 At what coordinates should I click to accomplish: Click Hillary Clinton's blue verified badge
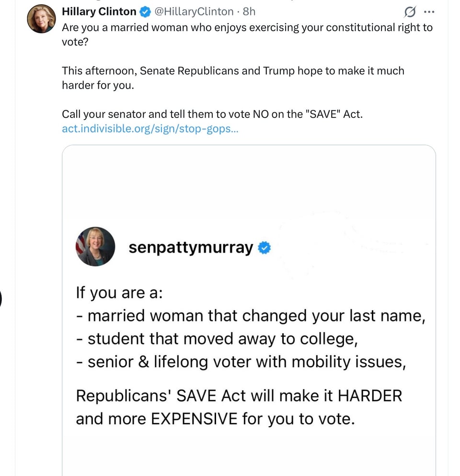point(145,12)
